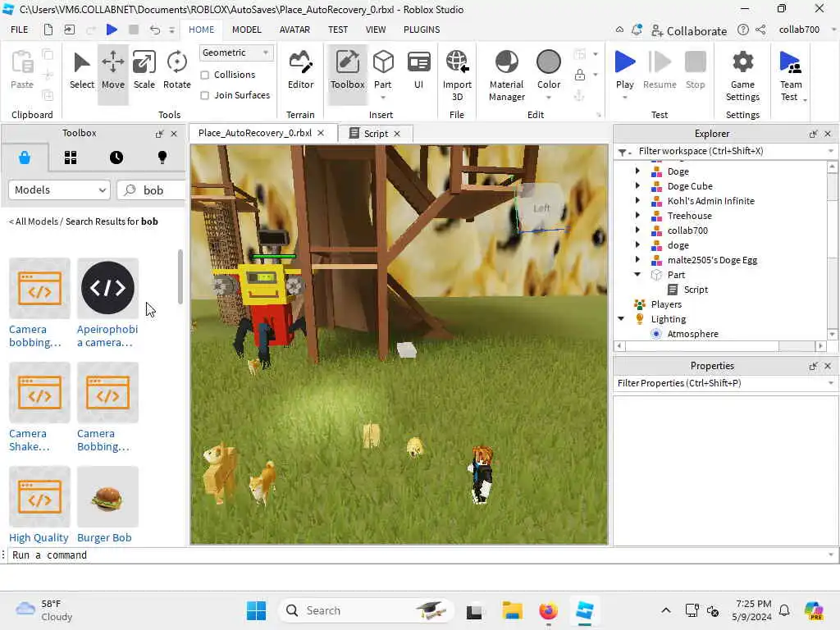Start Play test
The width and height of the screenshot is (840, 630).
[x=624, y=69]
